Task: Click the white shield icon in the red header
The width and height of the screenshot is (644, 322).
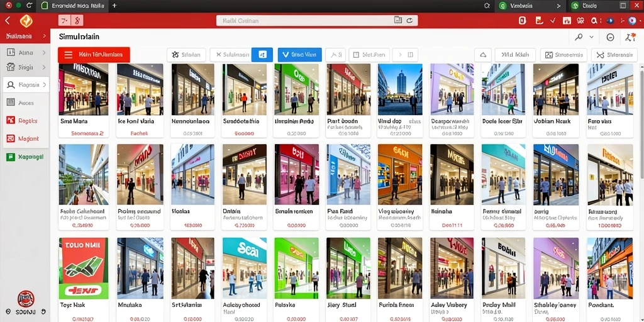Action: tap(523, 20)
